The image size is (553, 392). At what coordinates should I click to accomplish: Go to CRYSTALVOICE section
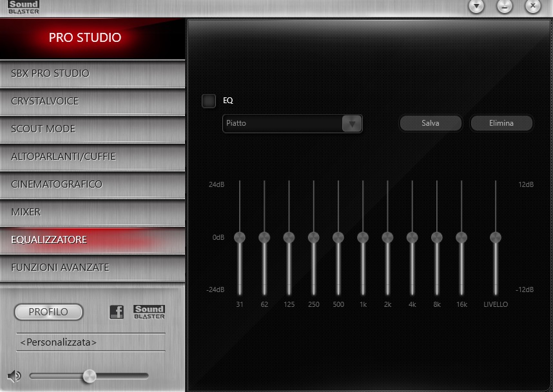click(x=92, y=102)
